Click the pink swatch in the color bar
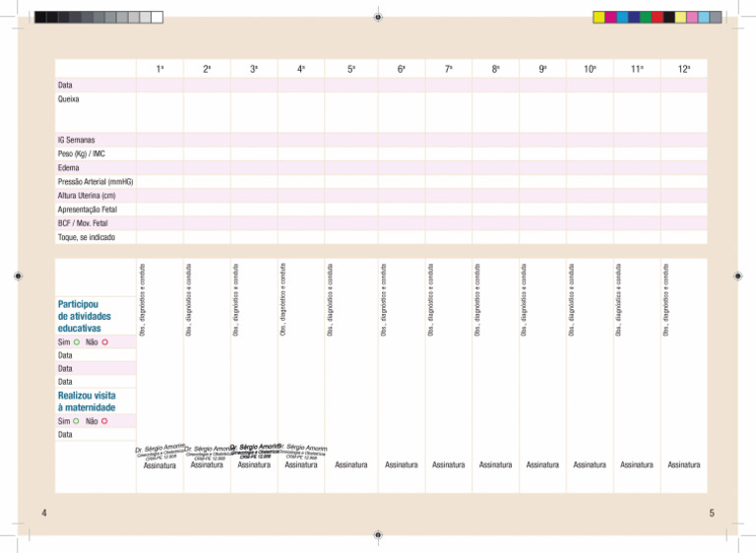The height and width of the screenshot is (553, 756). click(692, 18)
